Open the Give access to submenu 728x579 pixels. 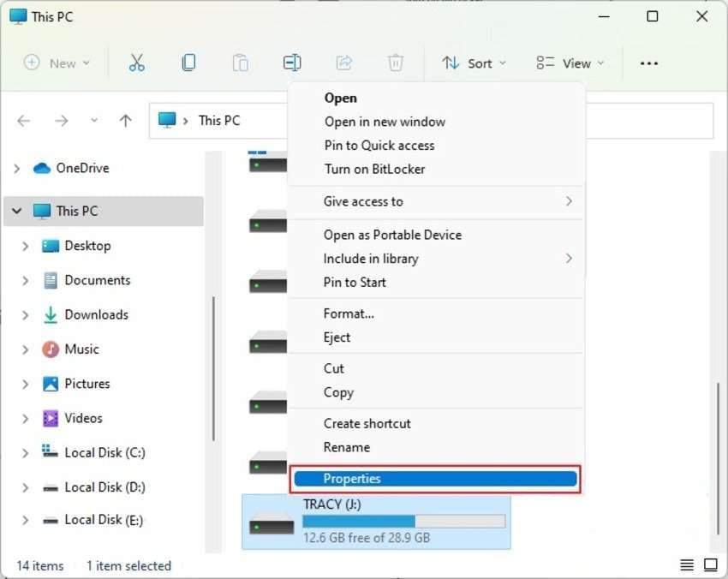coord(435,201)
